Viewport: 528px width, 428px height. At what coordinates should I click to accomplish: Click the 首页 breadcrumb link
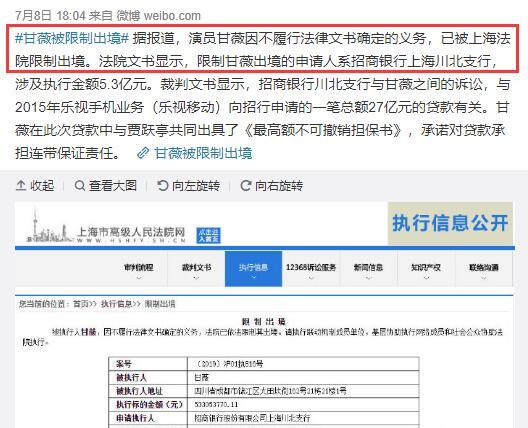coord(81,304)
